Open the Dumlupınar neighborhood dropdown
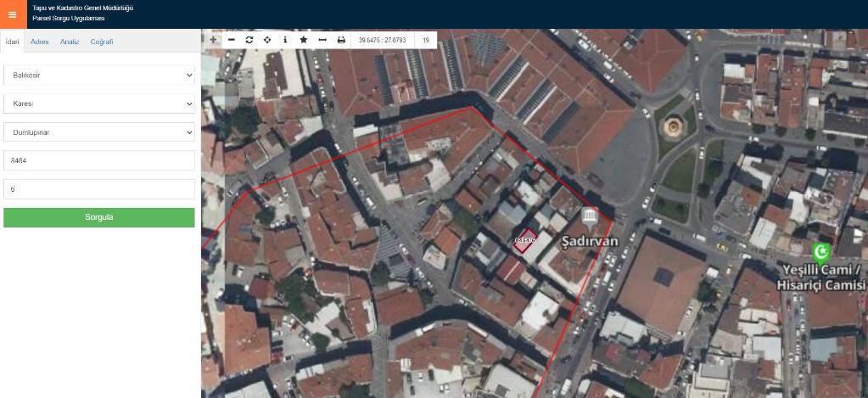 pos(99,132)
